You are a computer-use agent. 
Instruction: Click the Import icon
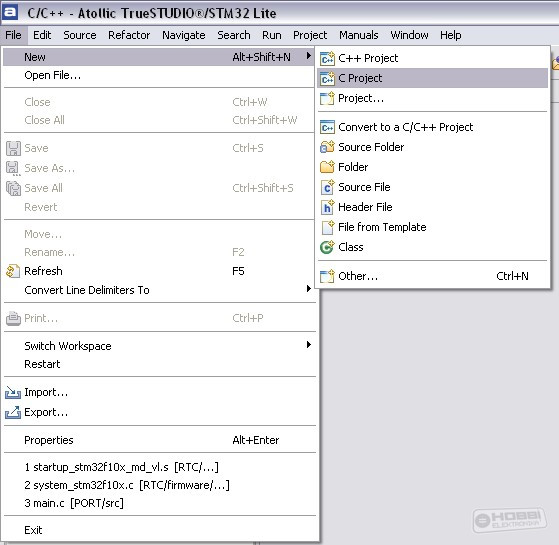coord(13,392)
